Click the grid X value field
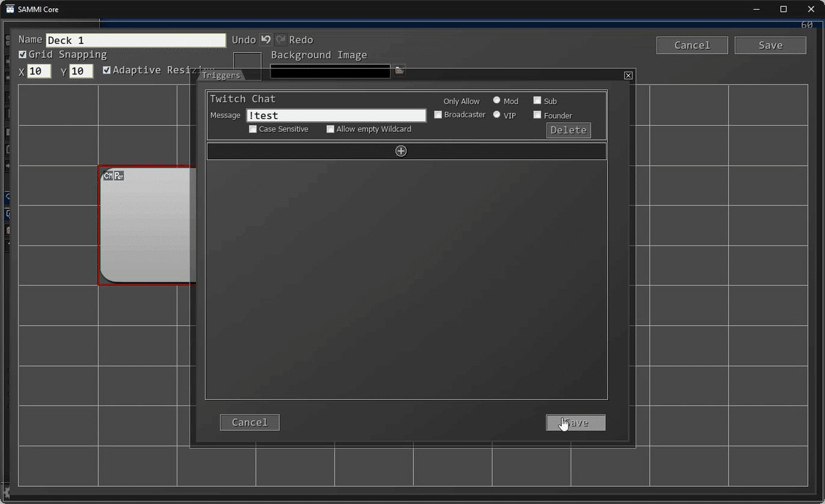The image size is (825, 504). (x=39, y=72)
